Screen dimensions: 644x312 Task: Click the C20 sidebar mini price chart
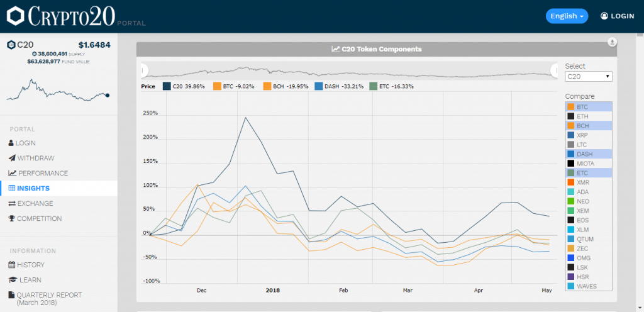tap(58, 90)
